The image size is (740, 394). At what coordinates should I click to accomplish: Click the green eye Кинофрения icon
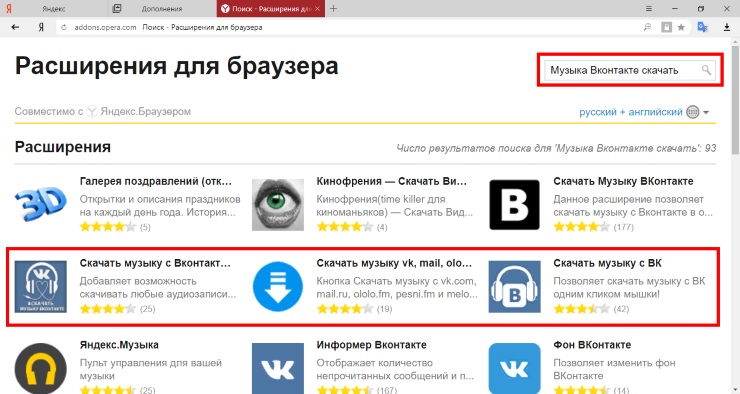click(x=278, y=205)
